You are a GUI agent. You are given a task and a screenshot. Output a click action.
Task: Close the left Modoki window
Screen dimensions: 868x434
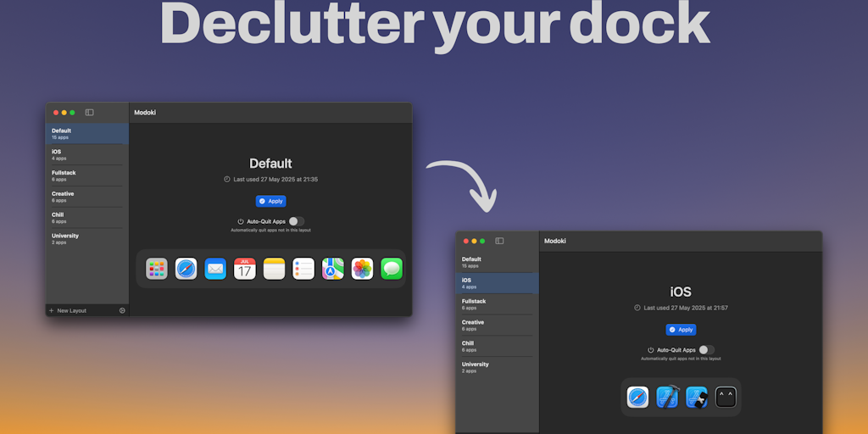tap(56, 113)
